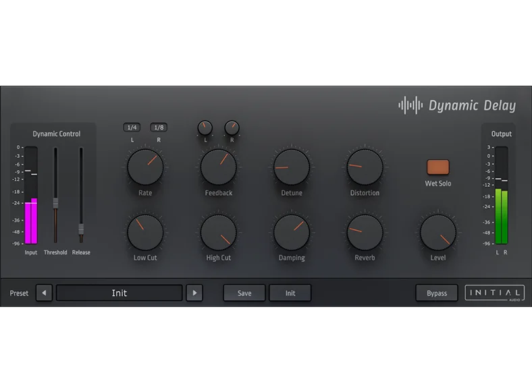Click the Output level meter
The height and width of the screenshot is (392, 532).
pos(502,195)
